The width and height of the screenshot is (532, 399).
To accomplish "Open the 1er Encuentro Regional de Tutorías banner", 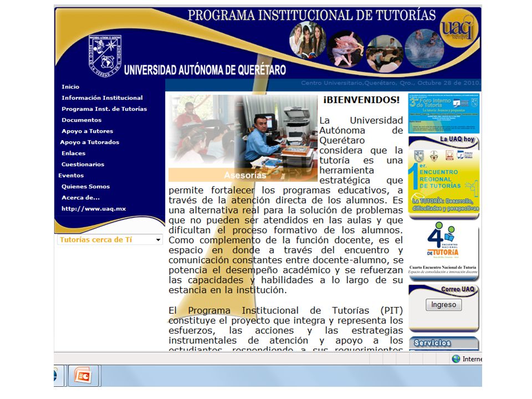I will point(444,181).
